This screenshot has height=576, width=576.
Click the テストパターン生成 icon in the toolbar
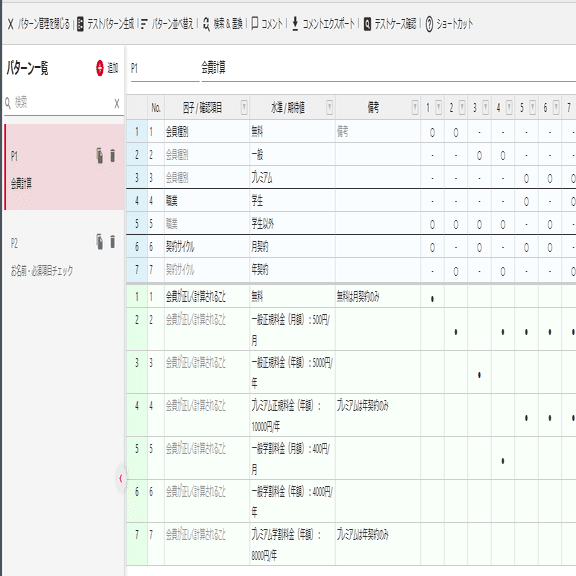point(80,24)
